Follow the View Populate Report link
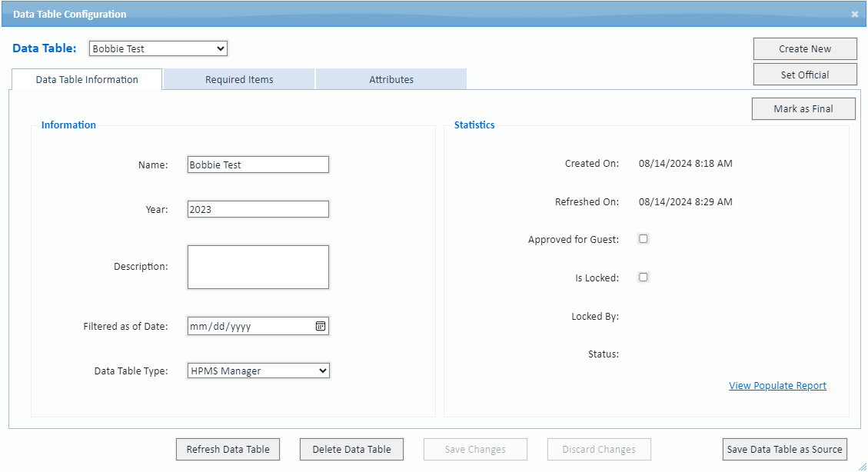This screenshot has width=868, height=472. (x=777, y=386)
